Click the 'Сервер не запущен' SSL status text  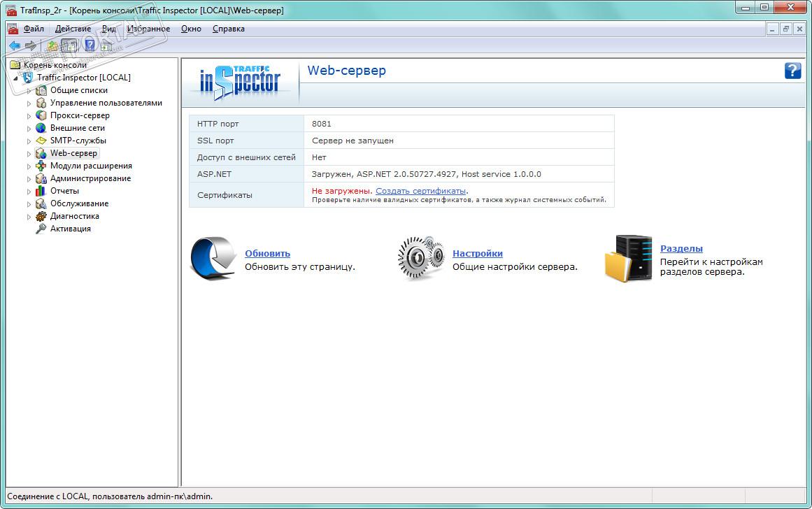tap(352, 141)
